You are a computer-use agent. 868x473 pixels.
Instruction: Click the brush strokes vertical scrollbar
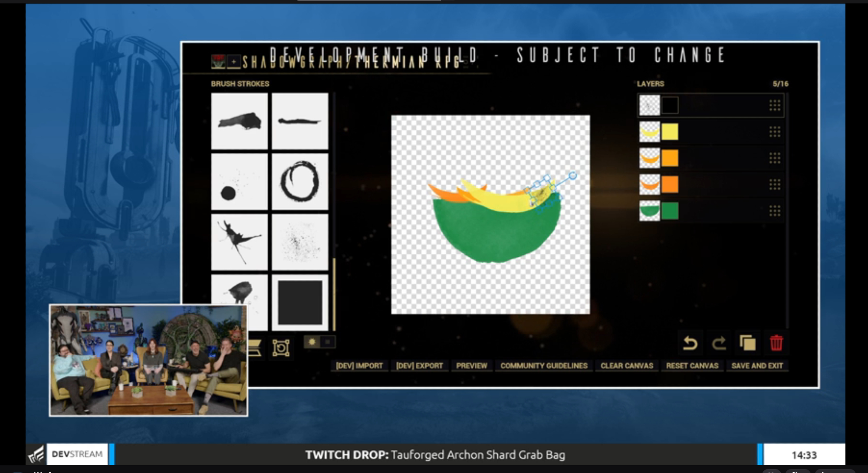334,294
